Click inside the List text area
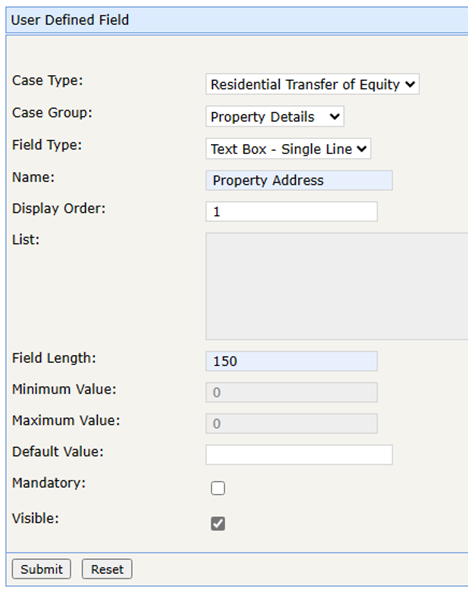The image size is (468, 592). pos(337,286)
